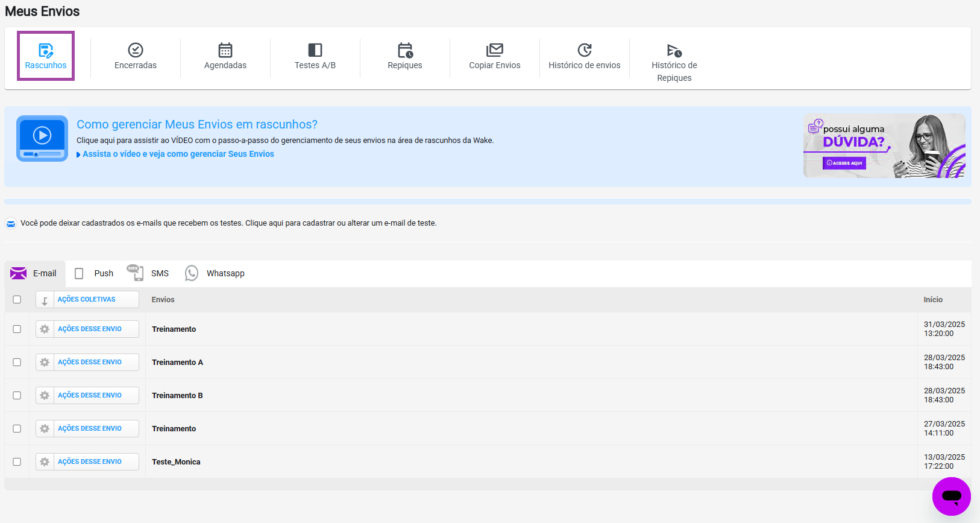Open the Histórico de envios icon
The height and width of the screenshot is (523, 980).
(x=585, y=50)
